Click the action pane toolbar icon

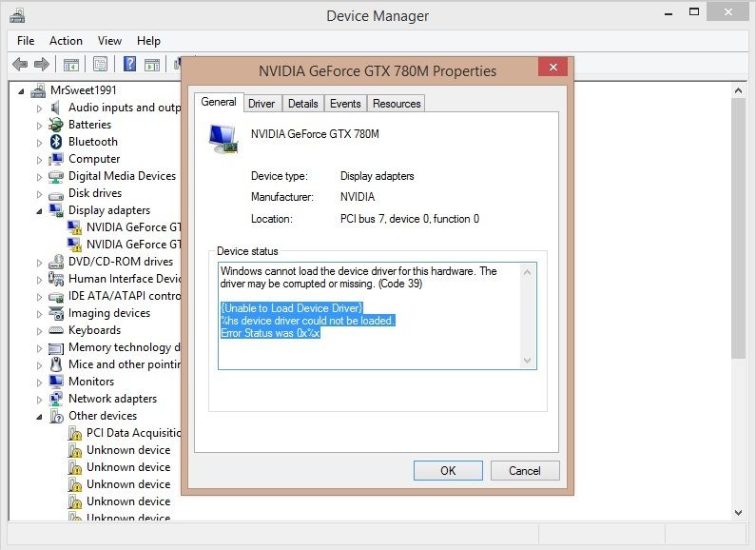coord(152,64)
